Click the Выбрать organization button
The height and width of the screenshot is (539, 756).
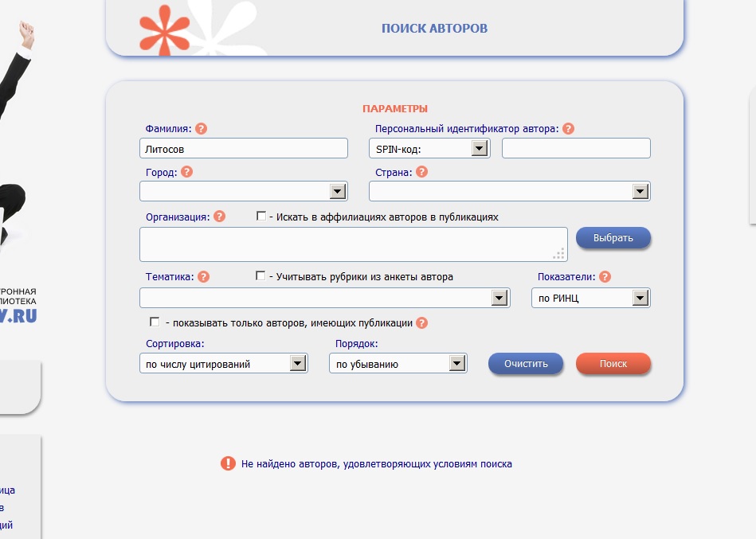click(x=613, y=238)
